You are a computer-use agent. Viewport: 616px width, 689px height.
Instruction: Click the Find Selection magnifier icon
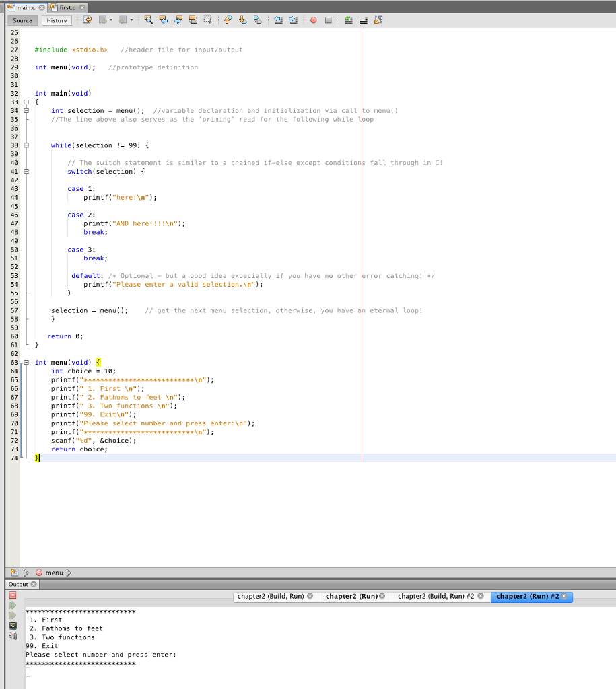[x=149, y=20]
